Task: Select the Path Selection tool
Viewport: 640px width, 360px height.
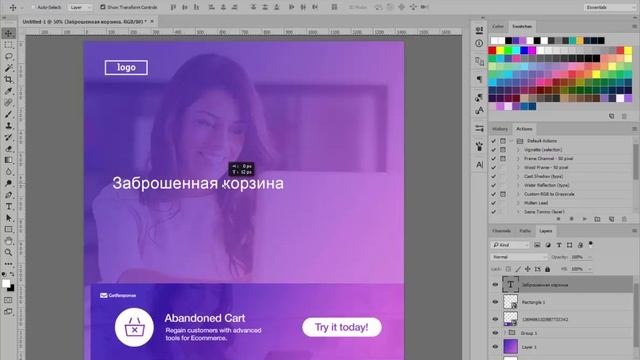Action: [x=8, y=218]
